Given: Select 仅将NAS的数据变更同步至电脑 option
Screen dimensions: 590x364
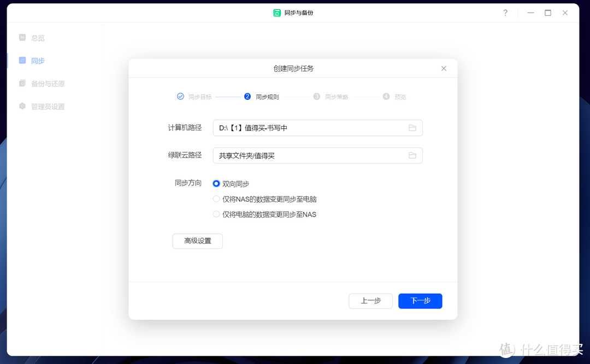Looking at the screenshot, I should tap(216, 199).
